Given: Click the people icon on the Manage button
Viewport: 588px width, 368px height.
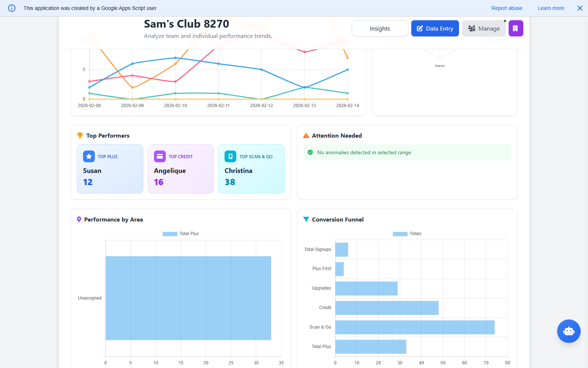Looking at the screenshot, I should pyautogui.click(x=472, y=28).
